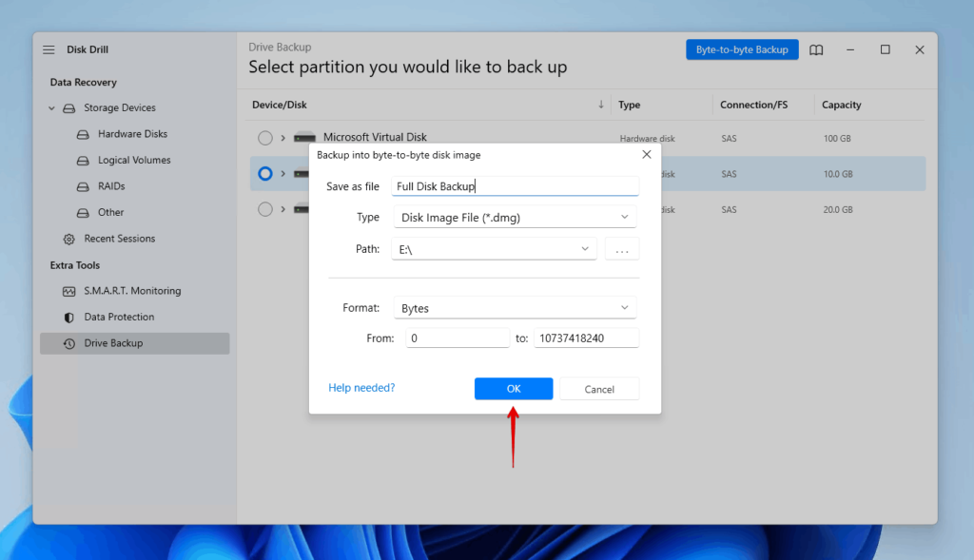Select the second disk's radio button
This screenshot has width=974, height=560.
click(x=264, y=173)
